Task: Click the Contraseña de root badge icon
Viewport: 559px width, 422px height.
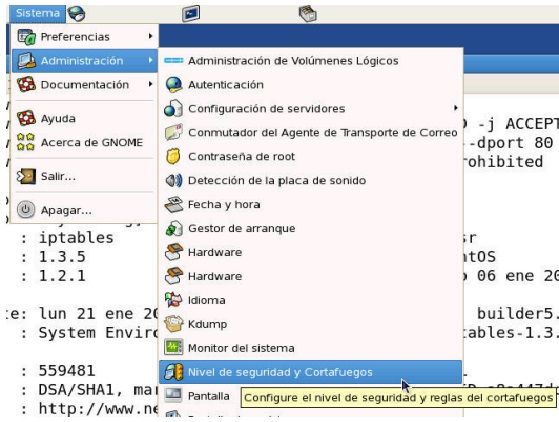Action: pyautogui.click(x=174, y=156)
